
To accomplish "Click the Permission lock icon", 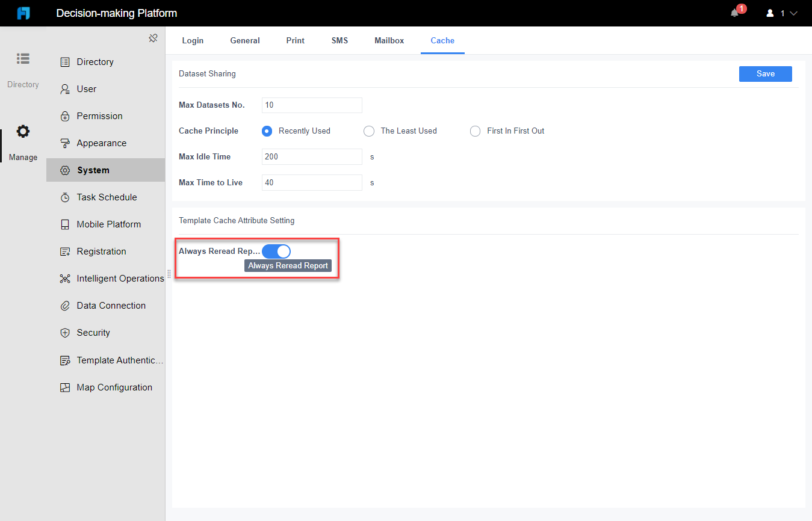I will [65, 116].
